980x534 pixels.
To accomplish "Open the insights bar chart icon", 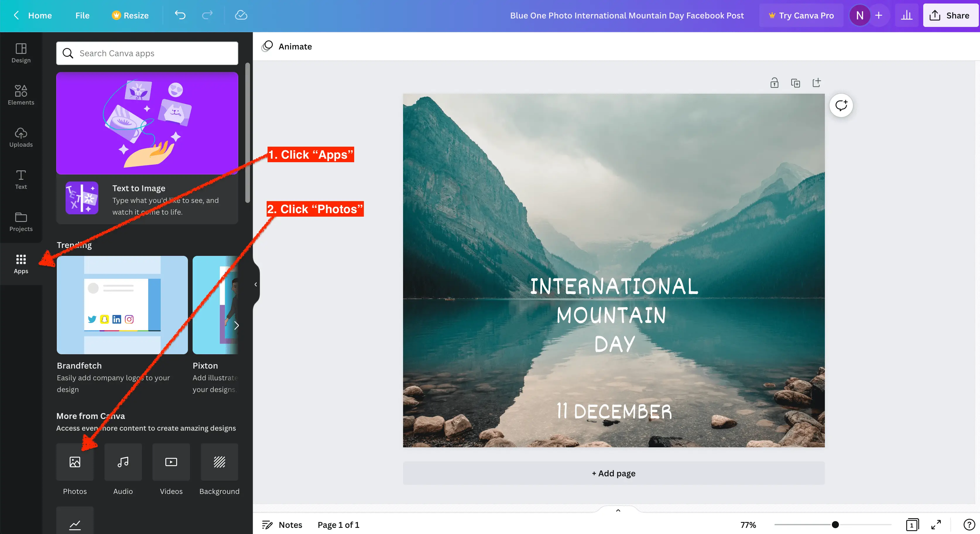I will (x=907, y=15).
